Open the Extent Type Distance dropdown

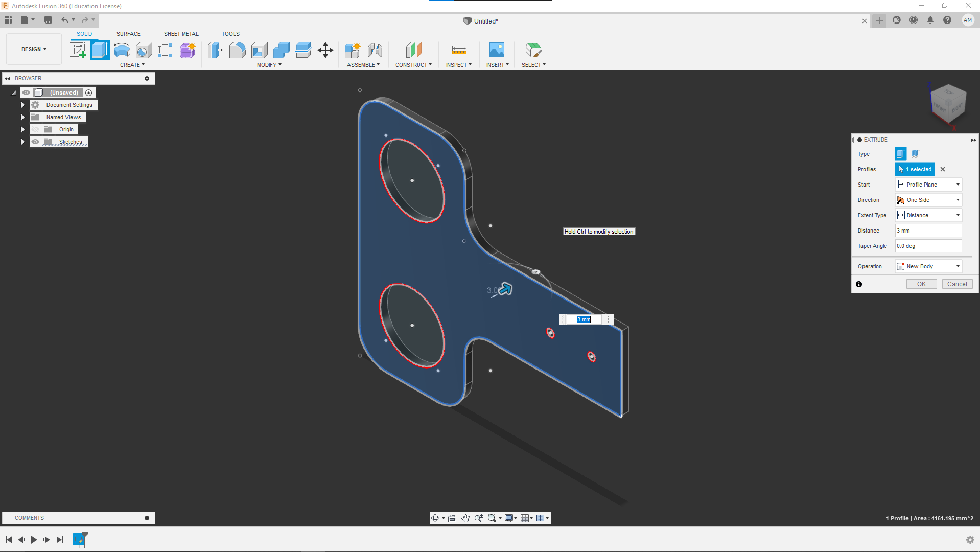click(928, 215)
